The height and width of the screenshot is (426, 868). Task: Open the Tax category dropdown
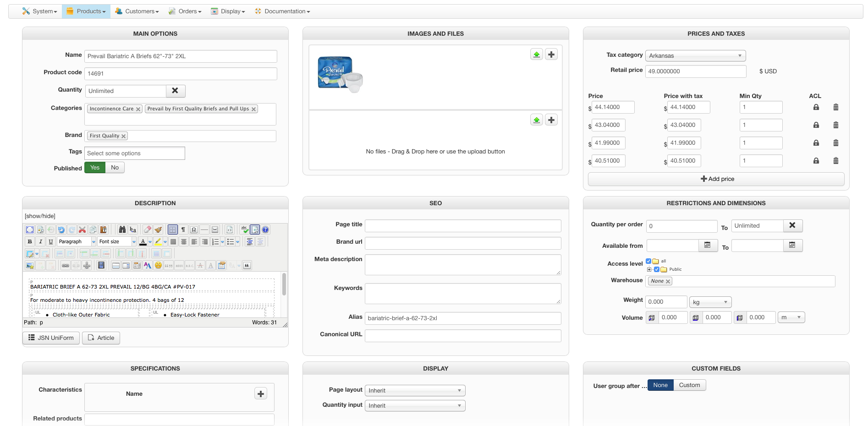tap(695, 56)
